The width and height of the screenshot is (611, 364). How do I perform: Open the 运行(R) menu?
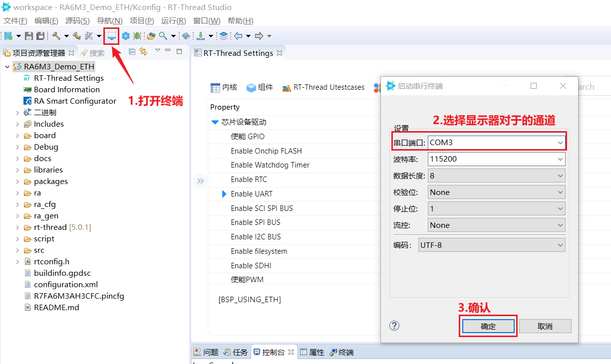point(173,21)
